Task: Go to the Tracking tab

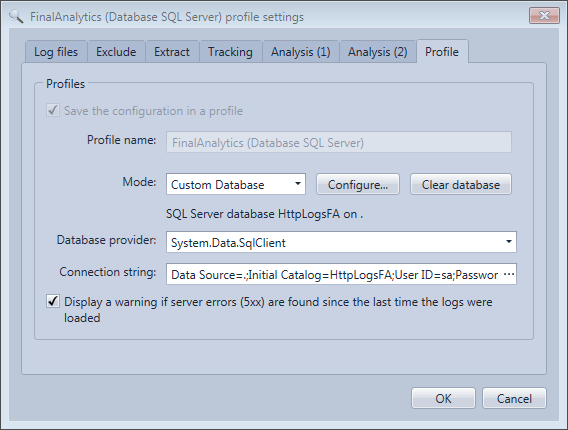Action: coord(230,52)
